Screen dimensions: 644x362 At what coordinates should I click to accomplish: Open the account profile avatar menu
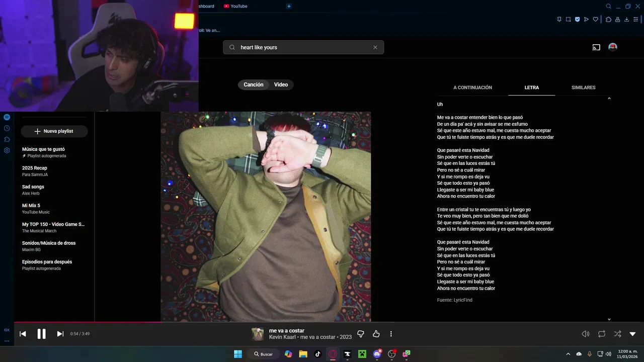point(613,47)
